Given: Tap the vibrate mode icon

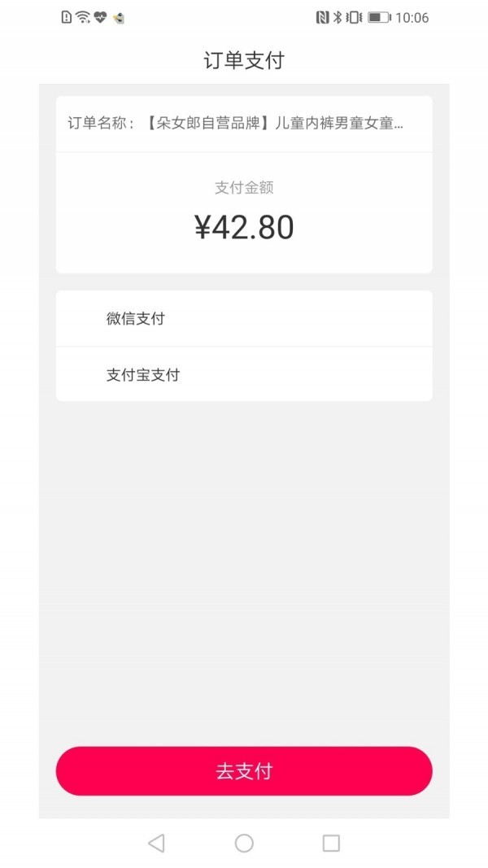Looking at the screenshot, I should (354, 17).
